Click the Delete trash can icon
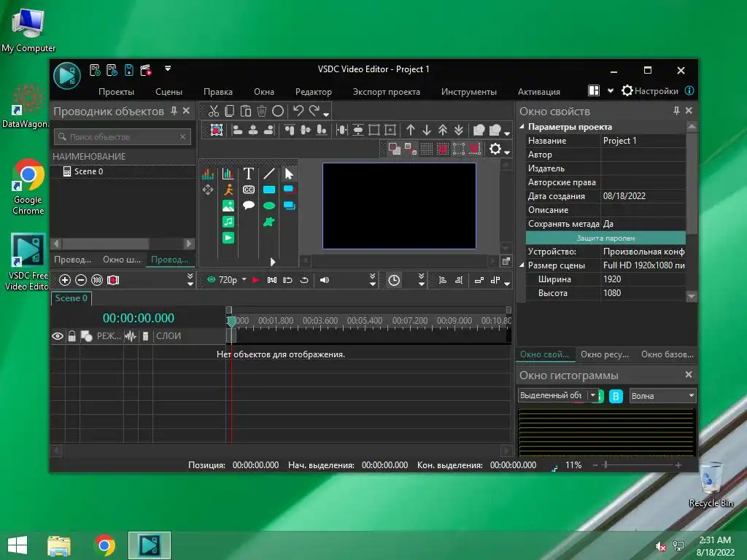 (x=262, y=111)
